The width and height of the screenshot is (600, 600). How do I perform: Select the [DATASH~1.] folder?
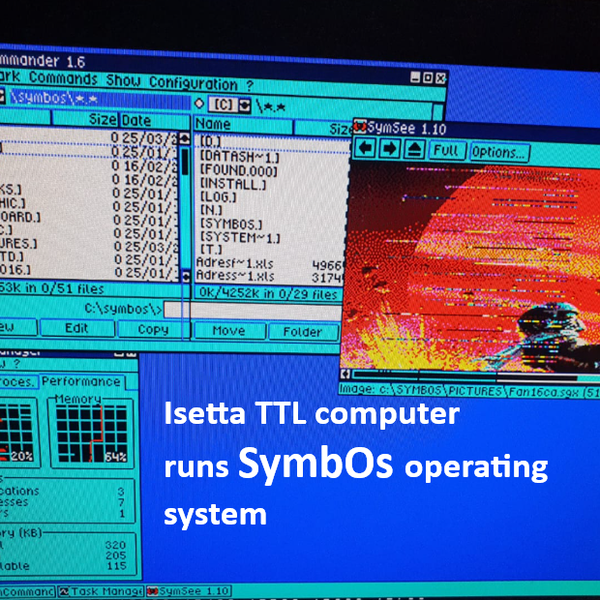click(240, 157)
